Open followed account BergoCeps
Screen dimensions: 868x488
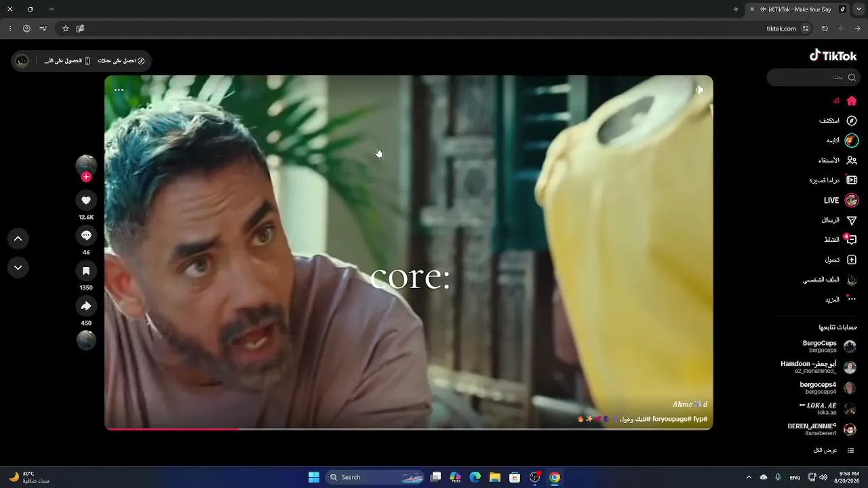pos(829,346)
